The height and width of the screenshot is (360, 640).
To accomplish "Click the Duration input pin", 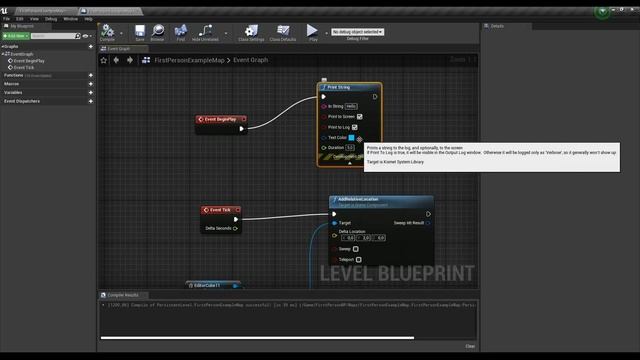I will (x=324, y=147).
